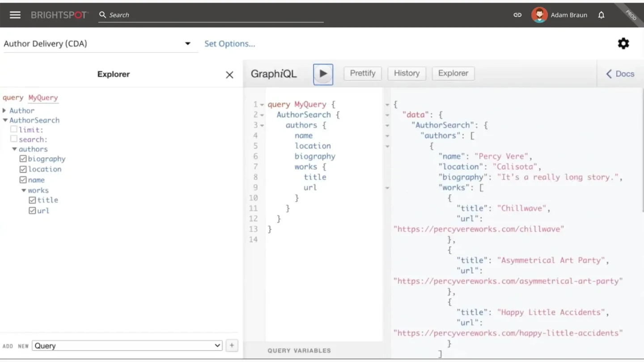Image resolution: width=644 pixels, height=362 pixels.
Task: Close the Explorer panel with the X
Action: click(x=229, y=75)
